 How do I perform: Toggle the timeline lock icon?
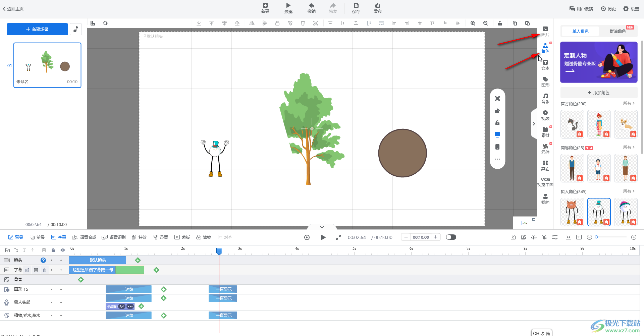coord(53,250)
